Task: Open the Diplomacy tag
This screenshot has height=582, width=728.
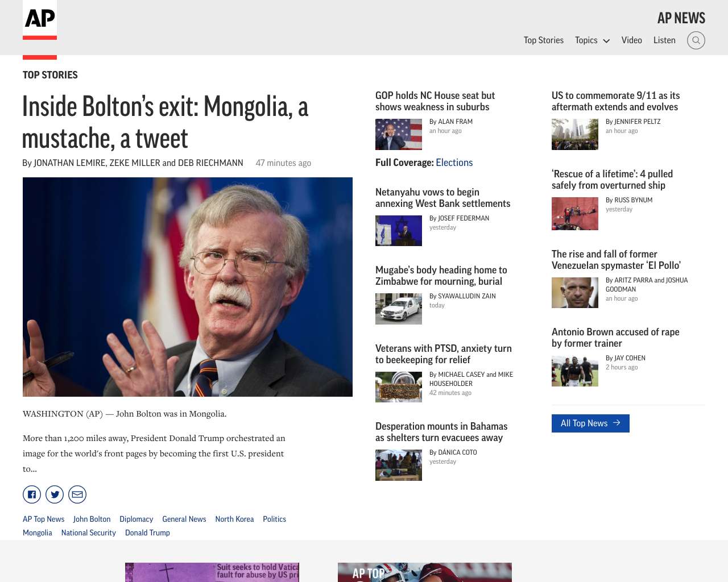Action: 136,519
